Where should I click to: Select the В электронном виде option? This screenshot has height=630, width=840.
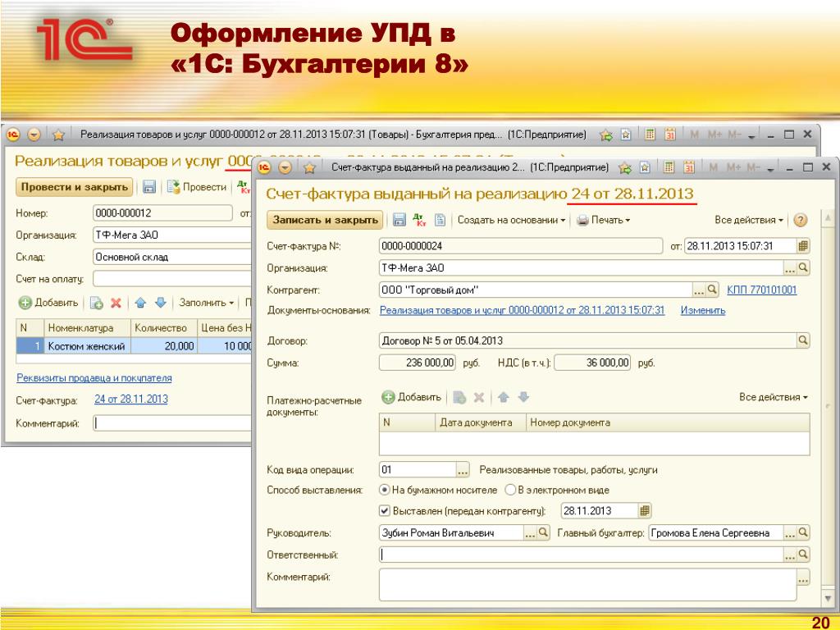[x=509, y=490]
